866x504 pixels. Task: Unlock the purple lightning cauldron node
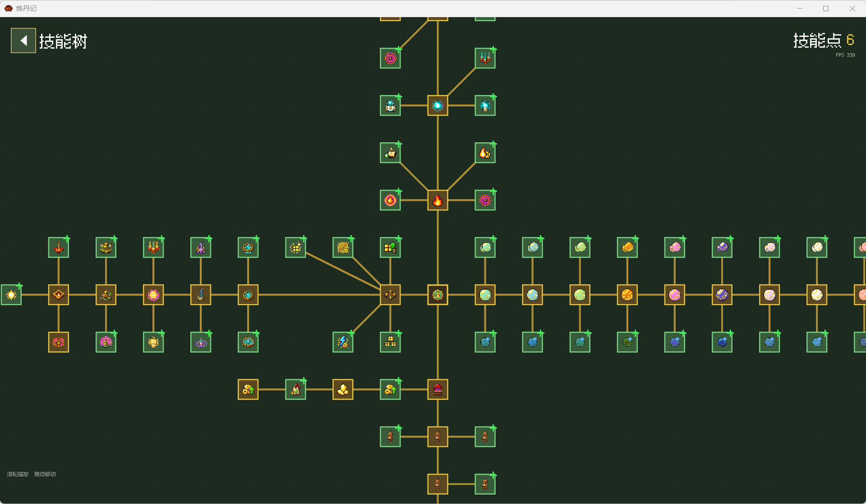click(x=200, y=247)
